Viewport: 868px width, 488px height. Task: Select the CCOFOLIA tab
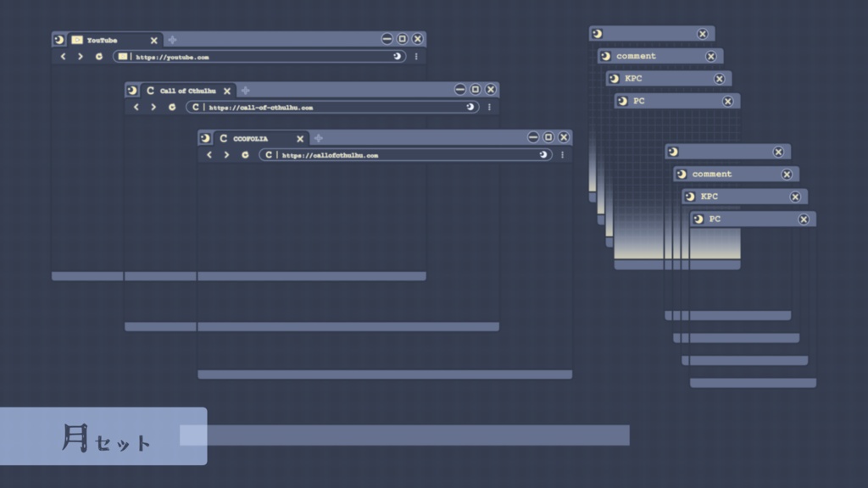tap(261, 138)
